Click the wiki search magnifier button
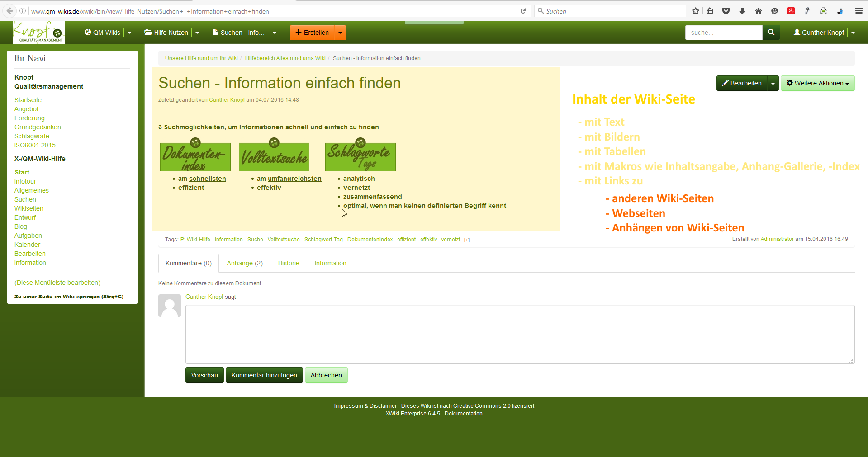The width and height of the screenshot is (868, 457). (x=771, y=33)
